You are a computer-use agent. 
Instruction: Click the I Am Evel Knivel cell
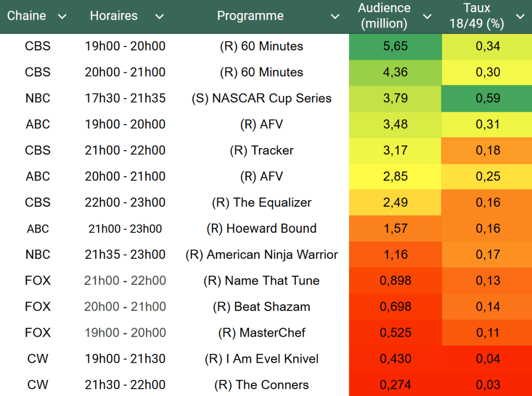pyautogui.click(x=262, y=359)
